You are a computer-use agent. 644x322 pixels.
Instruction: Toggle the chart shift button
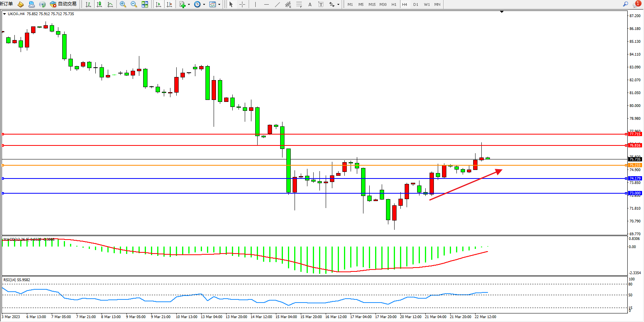pos(169,4)
